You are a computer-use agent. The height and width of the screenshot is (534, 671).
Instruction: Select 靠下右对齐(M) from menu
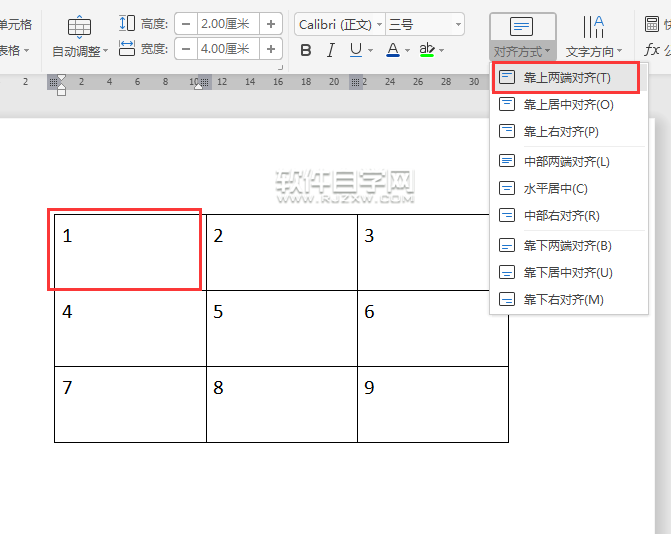click(x=569, y=299)
